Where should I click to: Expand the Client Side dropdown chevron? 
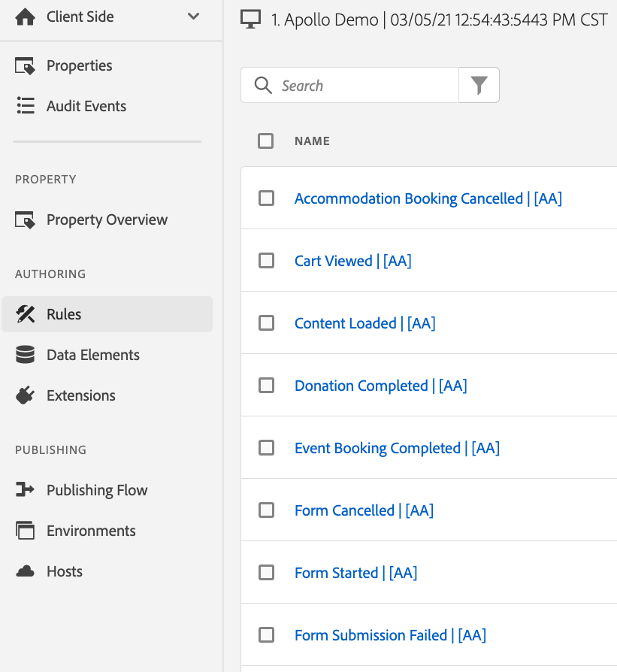point(194,17)
